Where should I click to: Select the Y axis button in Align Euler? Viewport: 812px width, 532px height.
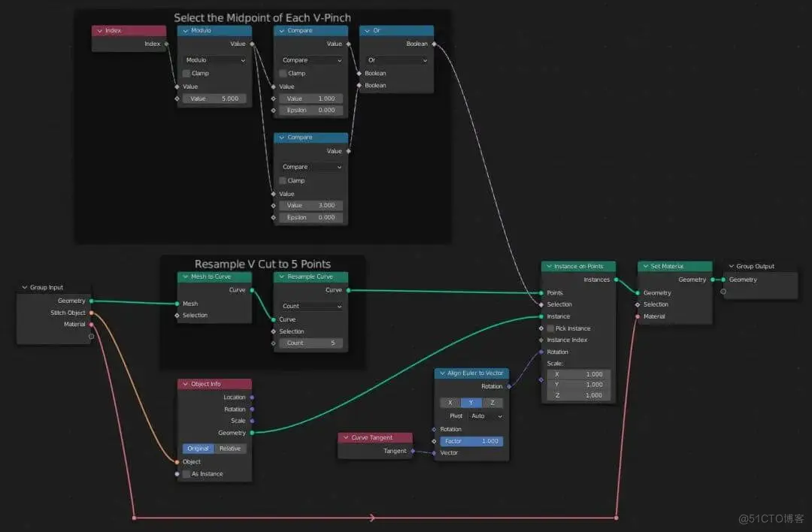point(471,403)
